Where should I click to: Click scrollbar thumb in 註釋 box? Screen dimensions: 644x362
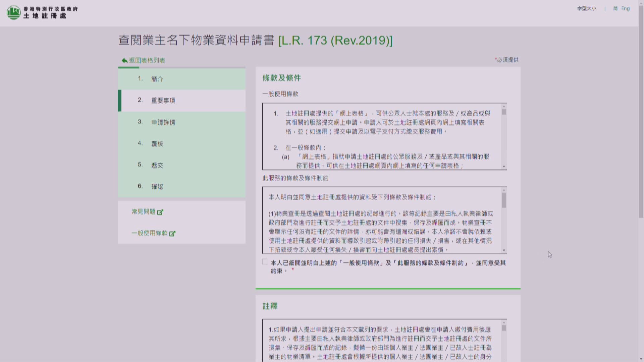pos(504,328)
